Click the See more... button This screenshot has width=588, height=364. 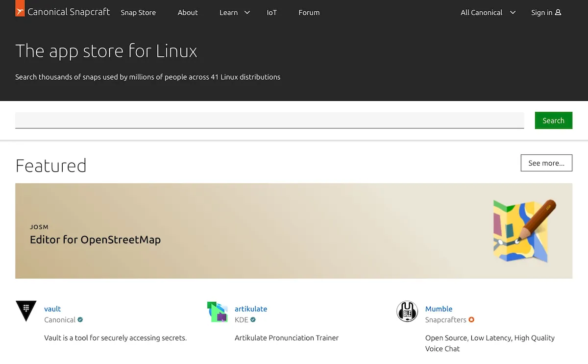point(546,163)
